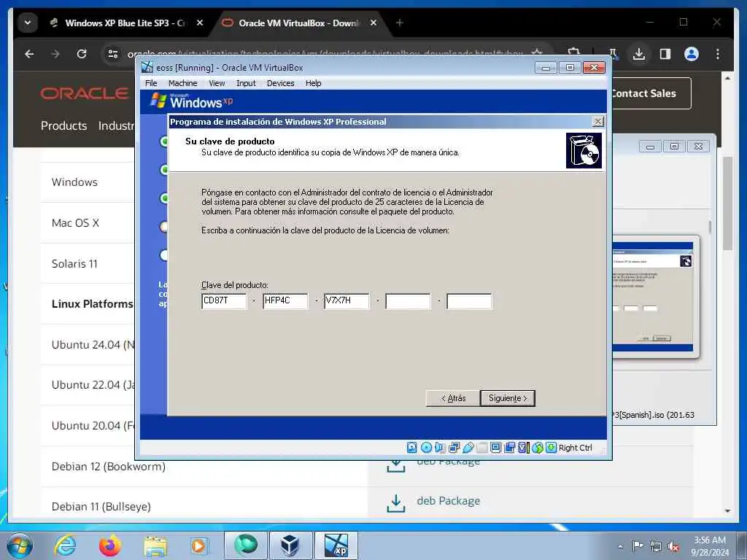Screen dimensions: 747x560
Task: Show hidden tray icons arrow
Action: click(x=620, y=547)
